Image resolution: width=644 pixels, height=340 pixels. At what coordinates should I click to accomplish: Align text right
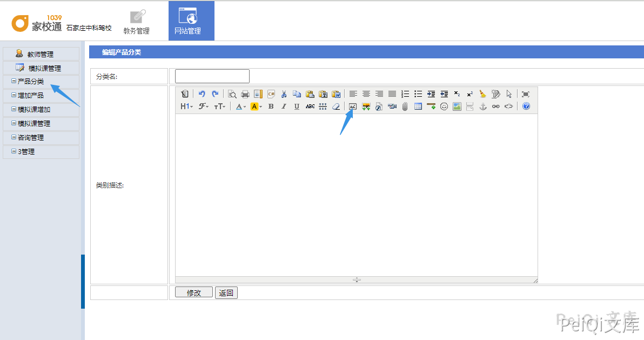tap(379, 94)
